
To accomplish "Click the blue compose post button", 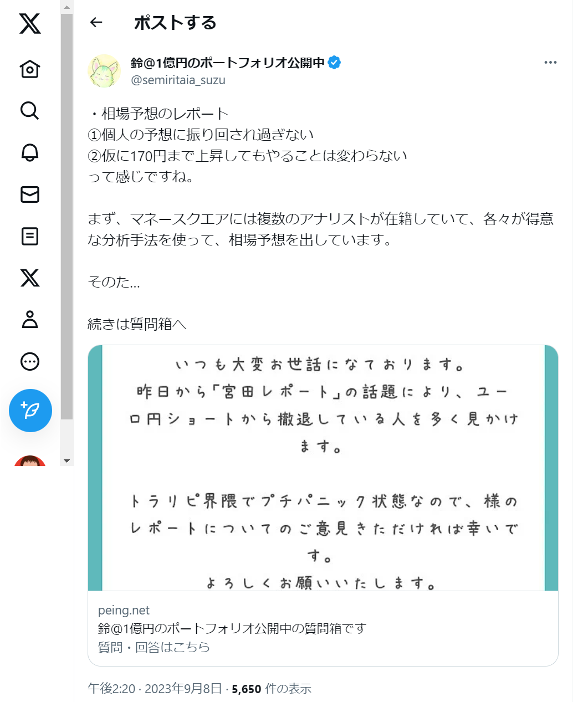I will pyautogui.click(x=30, y=411).
